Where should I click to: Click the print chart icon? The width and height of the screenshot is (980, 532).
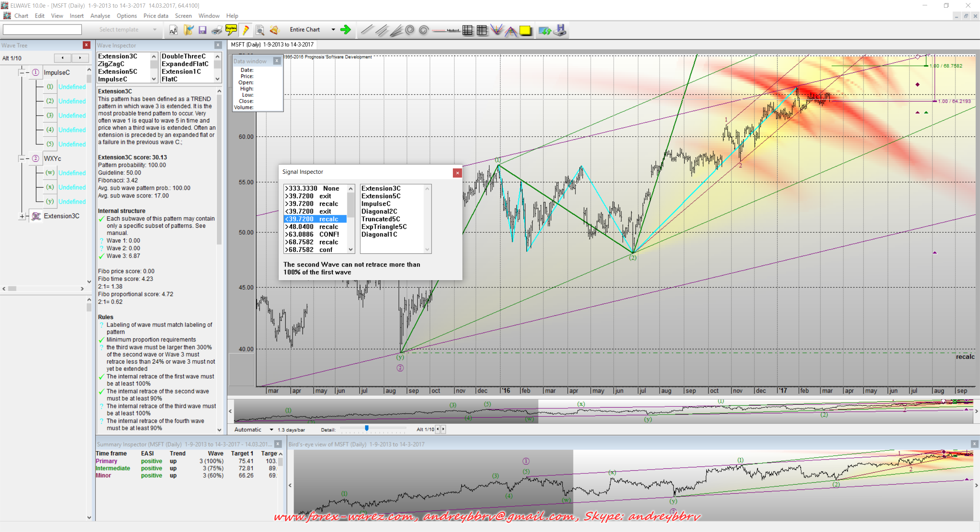pos(217,30)
